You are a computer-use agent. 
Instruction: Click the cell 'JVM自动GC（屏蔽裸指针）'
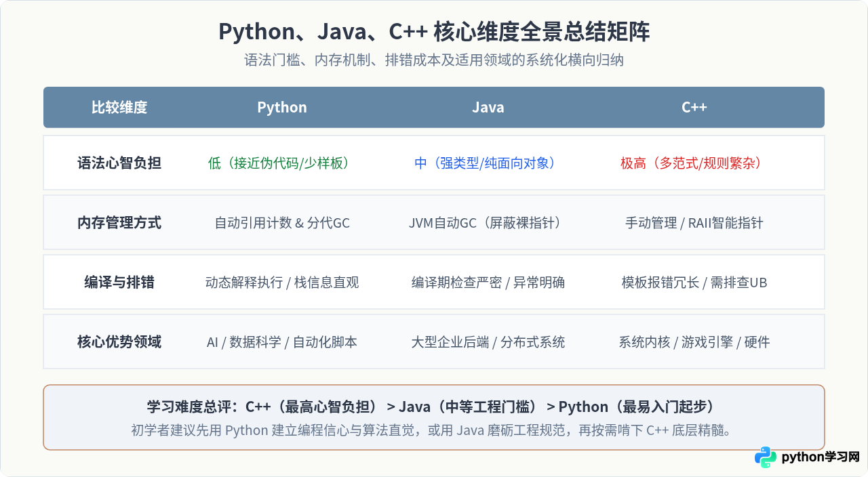[486, 222]
